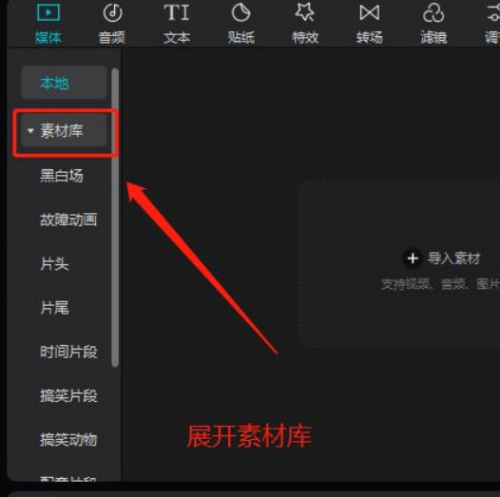Open the 时间片段 category

tap(69, 352)
